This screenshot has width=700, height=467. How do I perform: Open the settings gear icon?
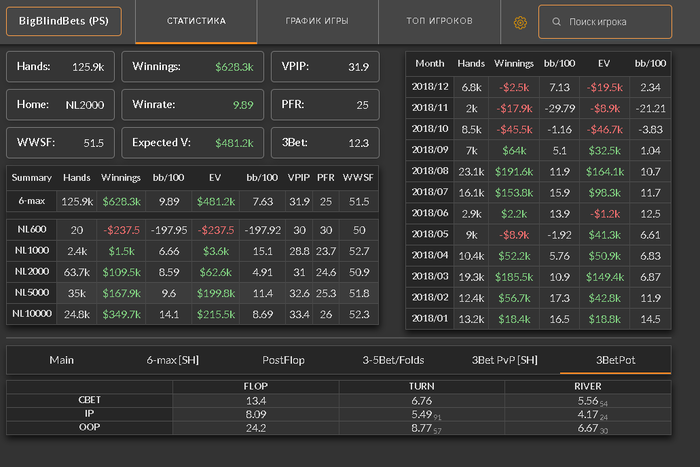[520, 22]
